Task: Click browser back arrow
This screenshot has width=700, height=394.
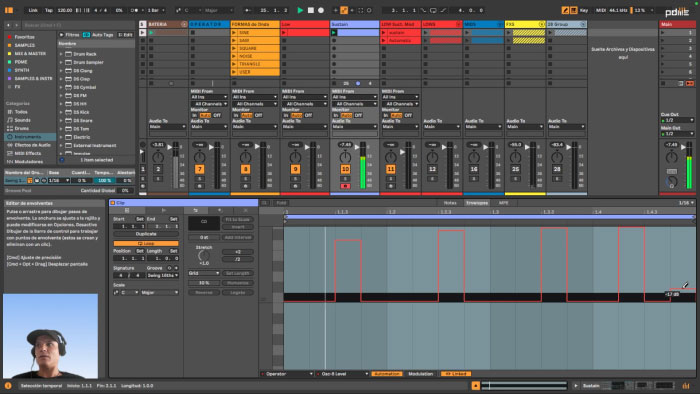Action: [x=8, y=25]
